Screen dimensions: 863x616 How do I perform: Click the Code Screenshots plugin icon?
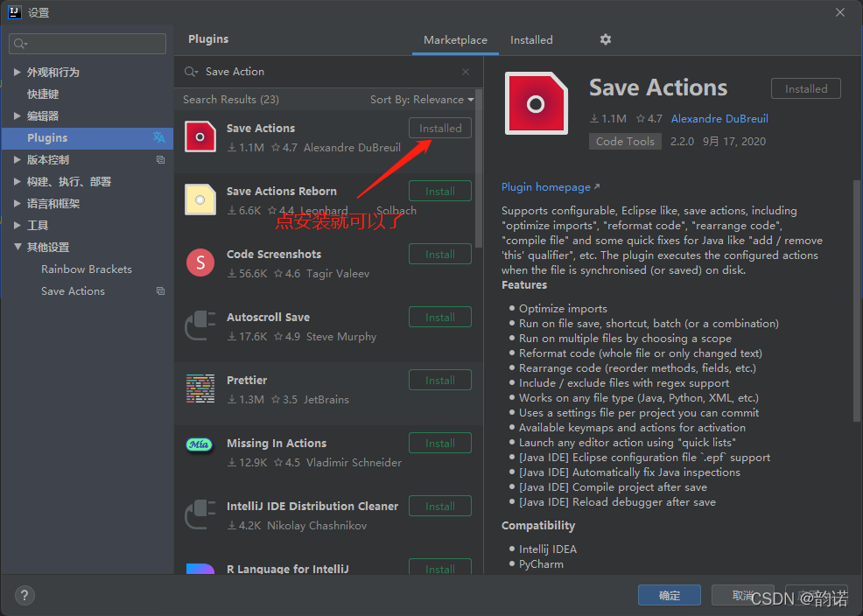click(x=200, y=262)
